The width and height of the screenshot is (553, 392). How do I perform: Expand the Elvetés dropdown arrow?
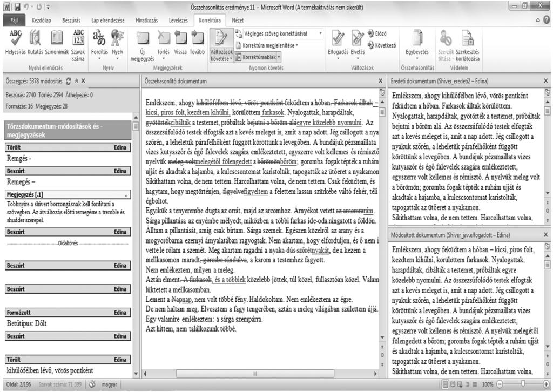(358, 59)
